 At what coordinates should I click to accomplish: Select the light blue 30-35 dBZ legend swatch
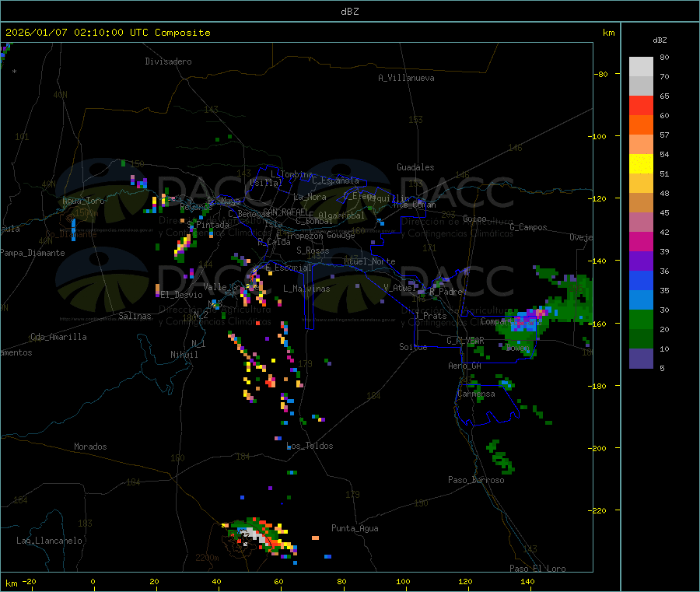click(641, 300)
